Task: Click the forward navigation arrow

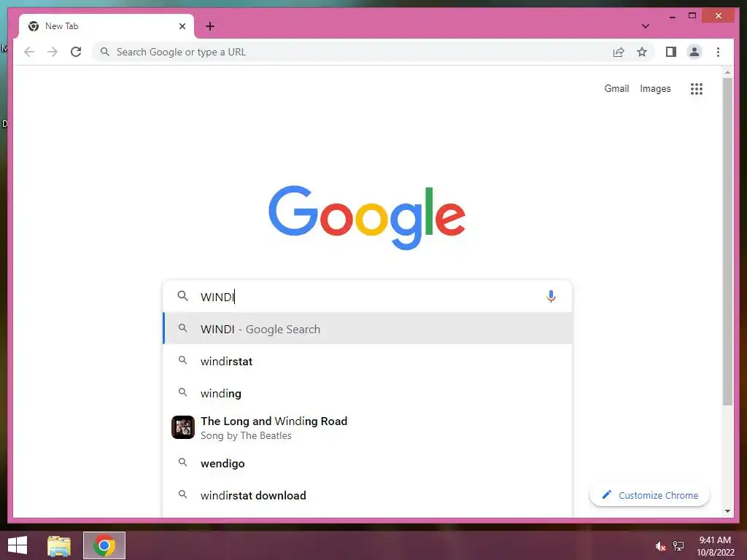Action: click(53, 52)
